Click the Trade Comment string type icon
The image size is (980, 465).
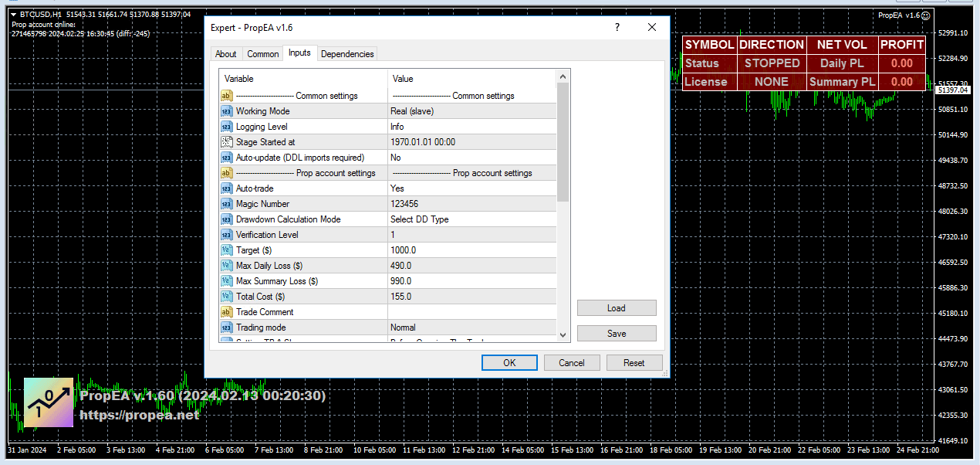pyautogui.click(x=227, y=312)
